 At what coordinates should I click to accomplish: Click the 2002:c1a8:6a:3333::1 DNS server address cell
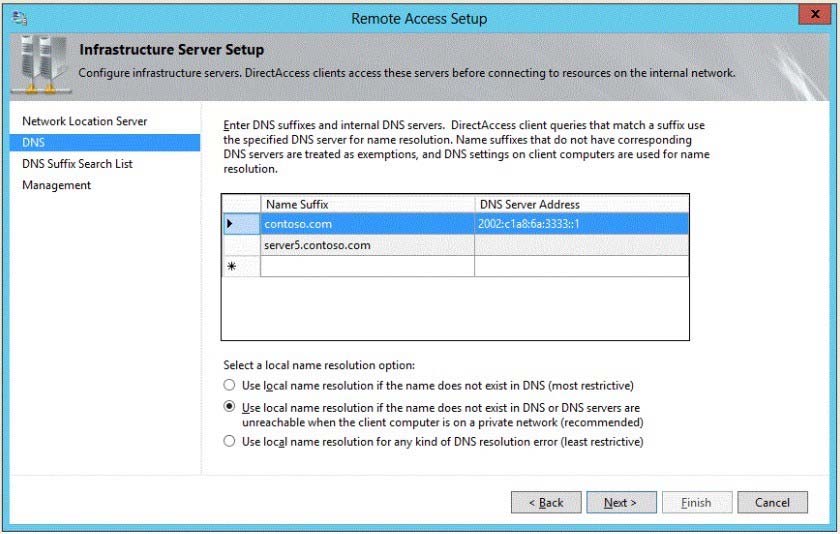point(582,224)
